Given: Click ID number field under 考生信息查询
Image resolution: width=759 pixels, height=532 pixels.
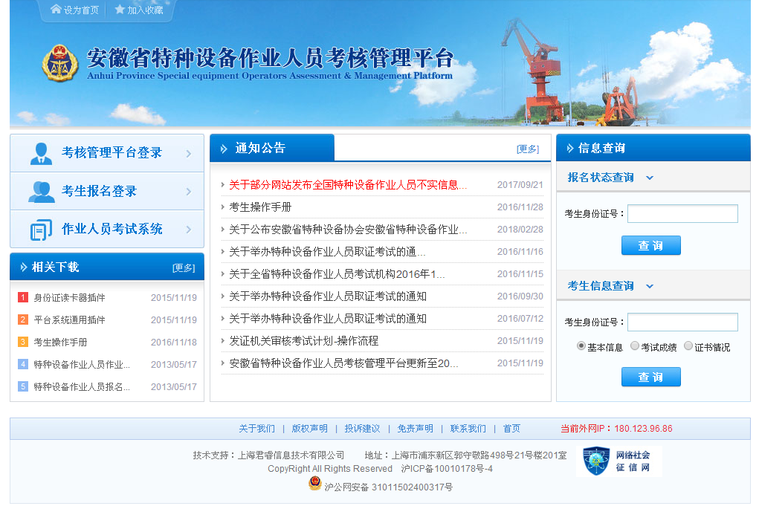Looking at the screenshot, I should pos(682,322).
